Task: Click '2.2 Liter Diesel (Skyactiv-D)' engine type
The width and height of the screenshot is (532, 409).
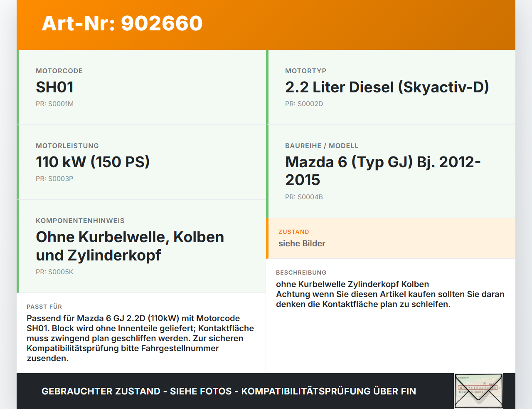Action: point(387,87)
